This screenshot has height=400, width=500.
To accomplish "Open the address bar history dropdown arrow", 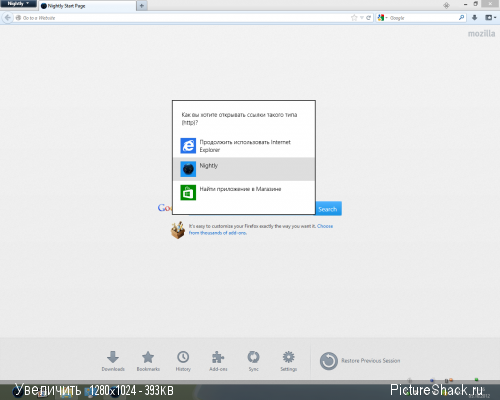I will point(362,18).
